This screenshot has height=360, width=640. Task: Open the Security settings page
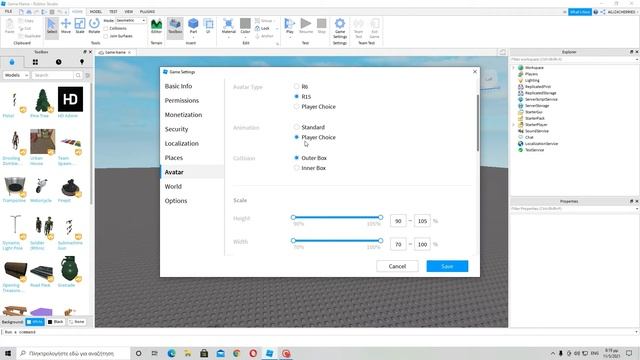click(x=176, y=129)
